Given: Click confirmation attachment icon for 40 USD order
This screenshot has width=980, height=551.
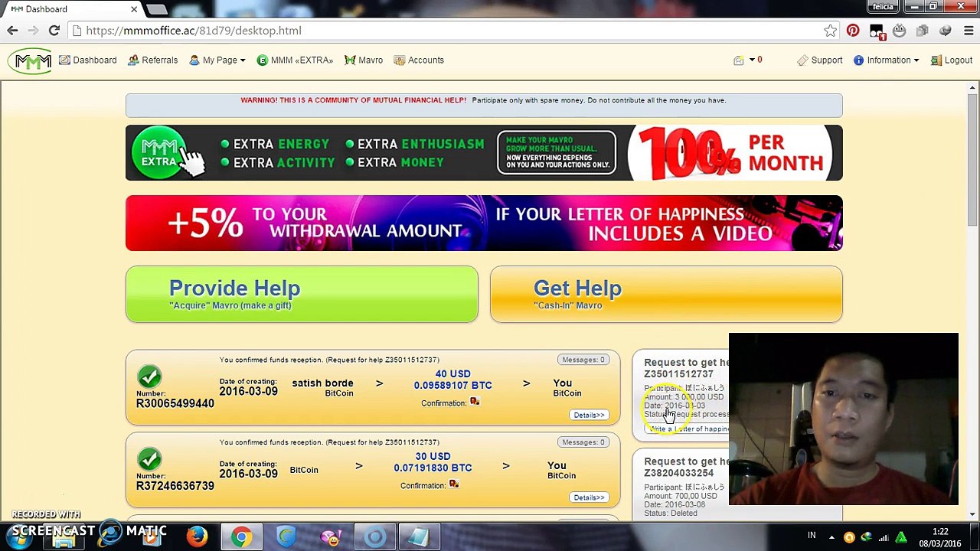Looking at the screenshot, I should pos(475,403).
